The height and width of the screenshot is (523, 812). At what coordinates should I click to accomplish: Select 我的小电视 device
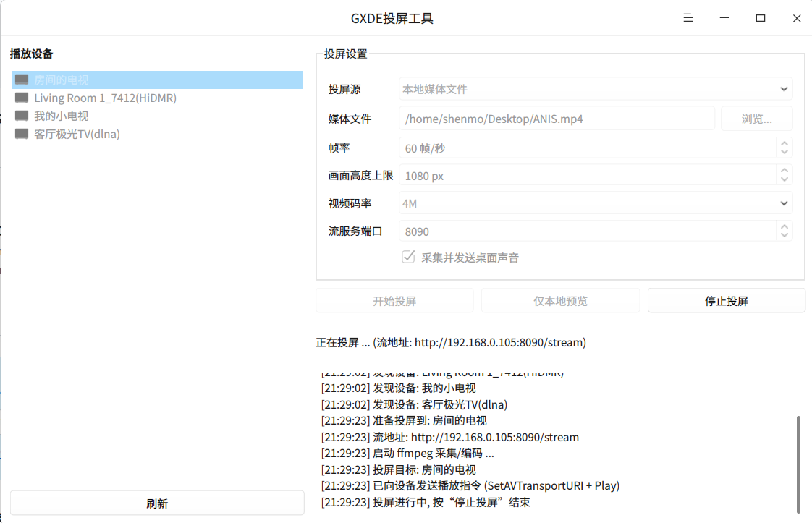[157, 116]
